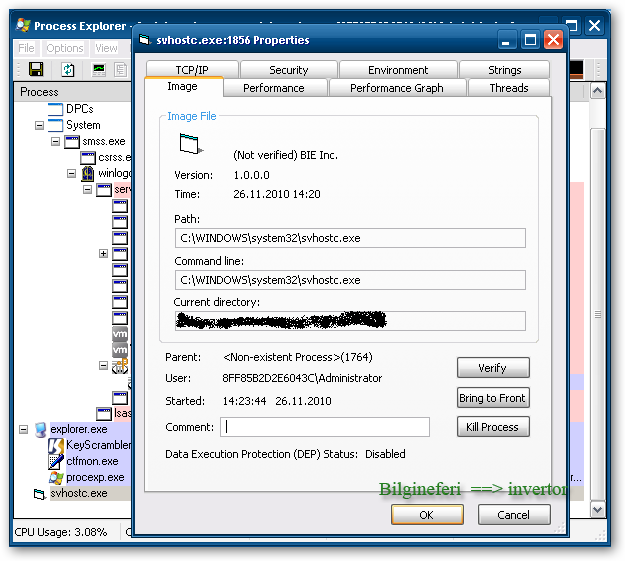Click the Comment input field
625x561 pixels.
click(x=325, y=427)
